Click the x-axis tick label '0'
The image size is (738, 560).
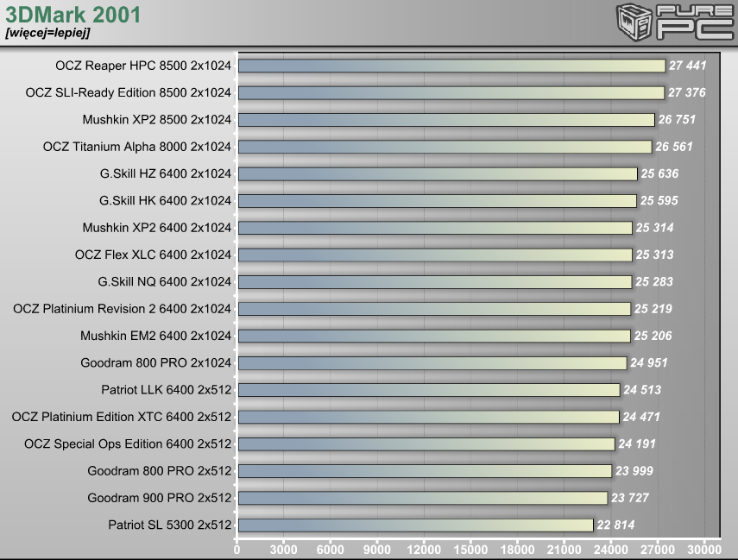click(x=237, y=550)
